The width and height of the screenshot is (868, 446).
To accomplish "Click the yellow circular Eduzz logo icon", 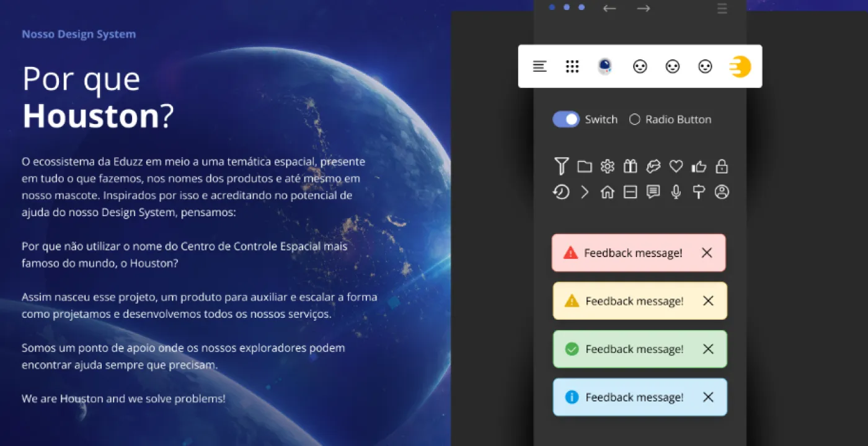I will click(x=740, y=66).
